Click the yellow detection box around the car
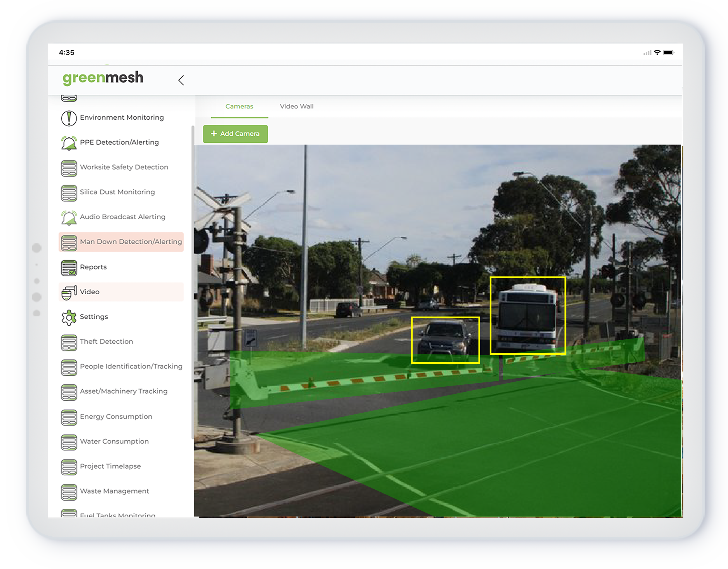Screen dimensions: 728x569 tap(445, 340)
